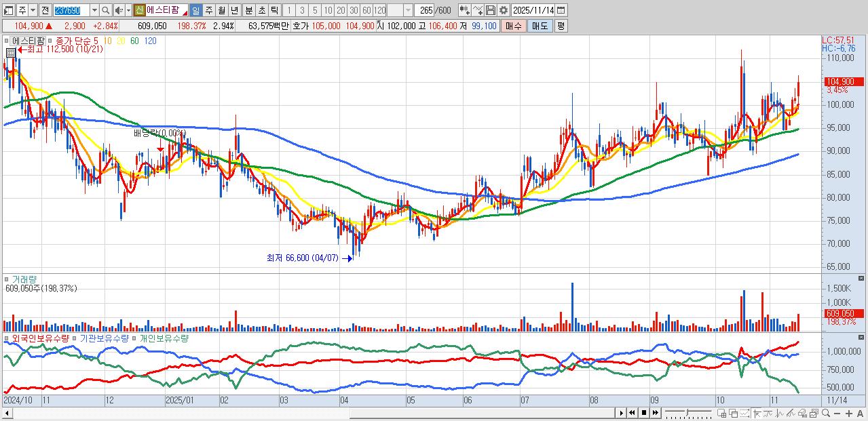The width and height of the screenshot is (868, 421).
Task: Click the panel layout icon at toolbar start
Action: [7, 10]
